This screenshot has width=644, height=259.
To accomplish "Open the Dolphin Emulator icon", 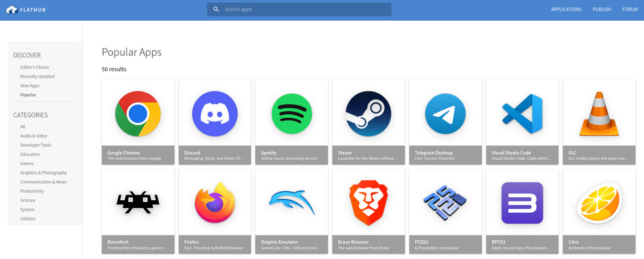I will coord(292,202).
